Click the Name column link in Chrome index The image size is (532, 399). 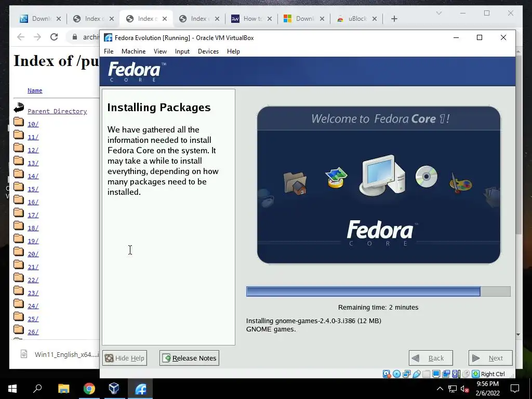tap(35, 90)
